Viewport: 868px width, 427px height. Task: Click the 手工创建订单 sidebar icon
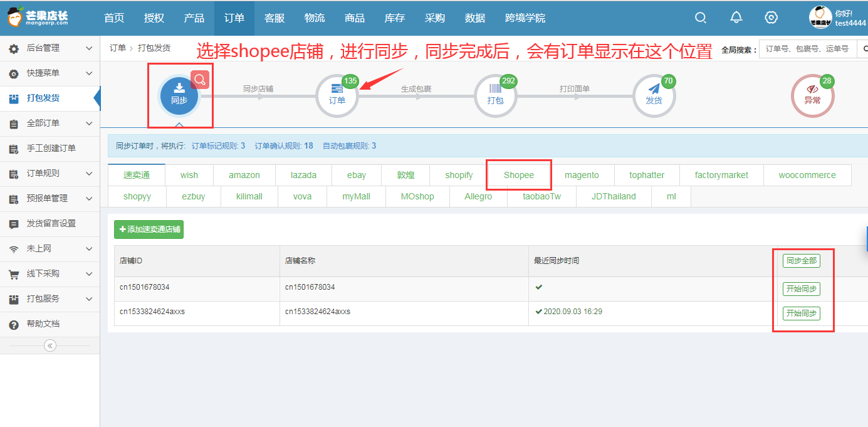(x=14, y=149)
